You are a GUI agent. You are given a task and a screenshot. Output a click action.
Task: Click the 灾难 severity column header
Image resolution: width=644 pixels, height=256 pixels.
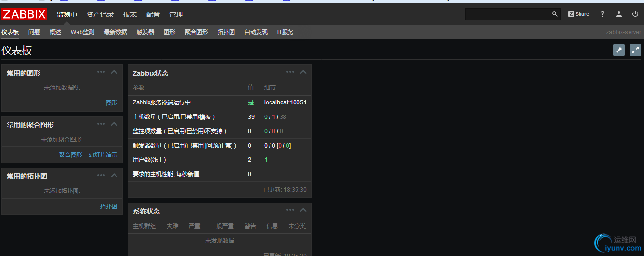click(x=172, y=226)
